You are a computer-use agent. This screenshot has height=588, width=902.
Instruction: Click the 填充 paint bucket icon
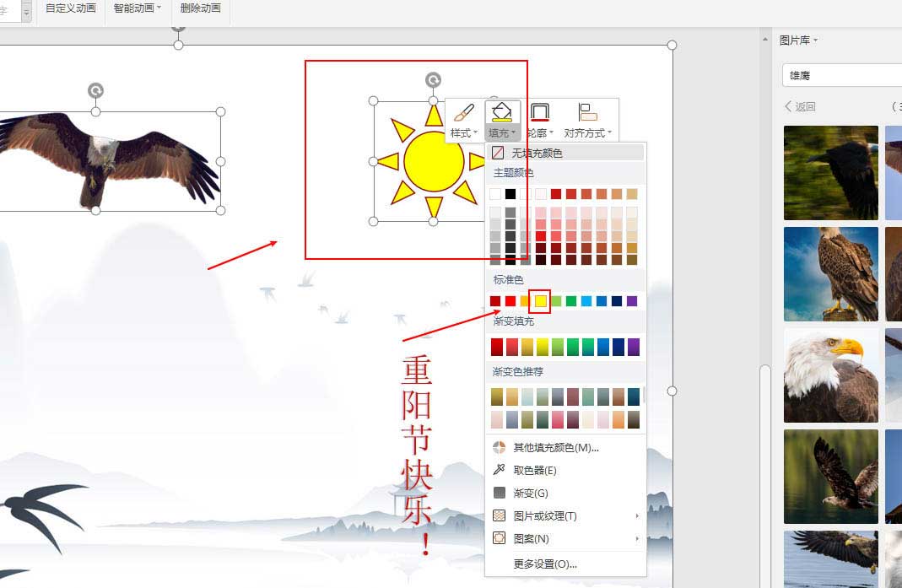502,112
